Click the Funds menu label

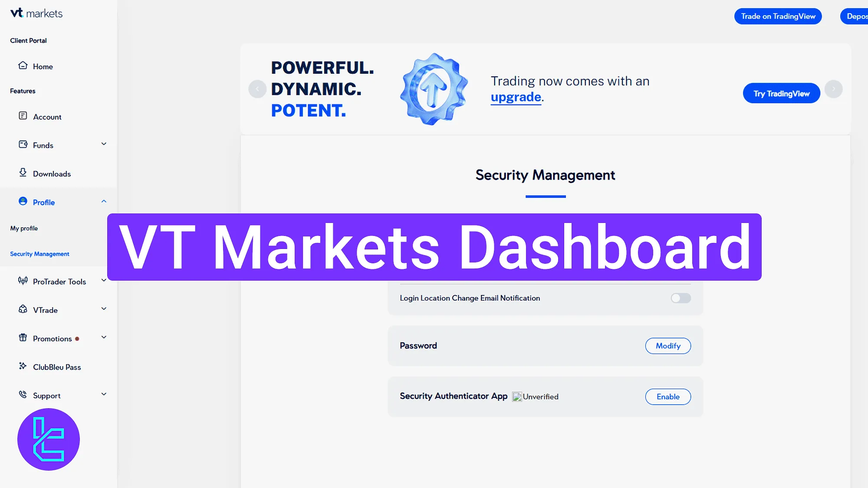[43, 145]
